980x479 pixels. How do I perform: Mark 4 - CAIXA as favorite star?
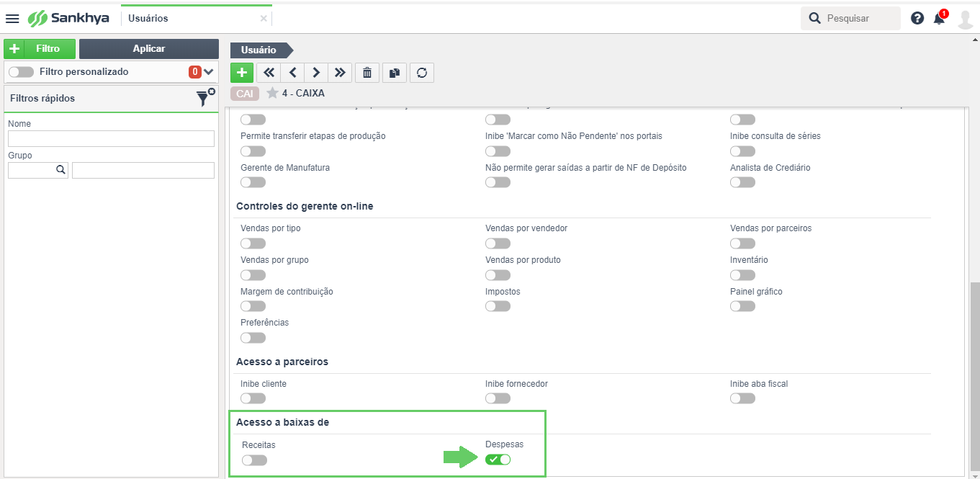(x=272, y=93)
